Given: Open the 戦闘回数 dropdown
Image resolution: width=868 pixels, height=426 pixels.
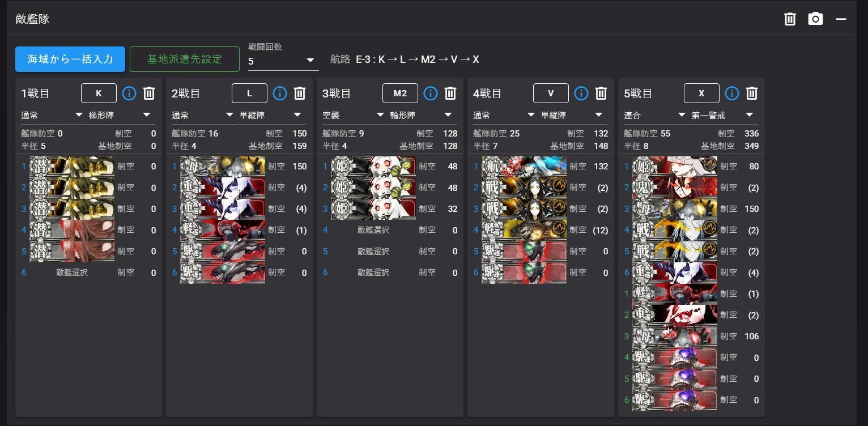Looking at the screenshot, I should pyautogui.click(x=283, y=61).
